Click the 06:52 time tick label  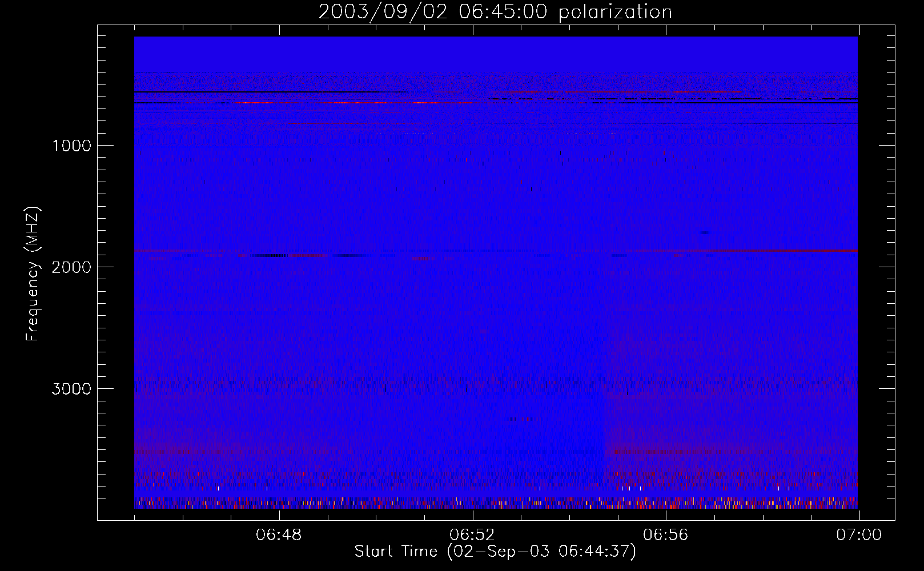point(472,535)
